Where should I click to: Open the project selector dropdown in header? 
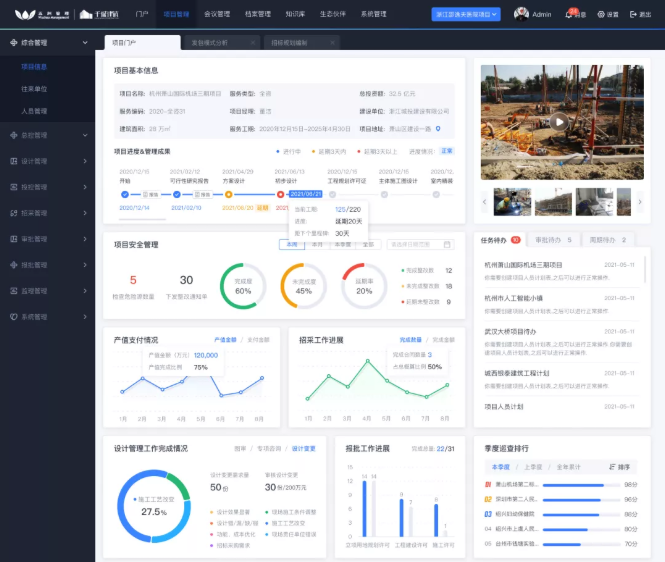467,15
